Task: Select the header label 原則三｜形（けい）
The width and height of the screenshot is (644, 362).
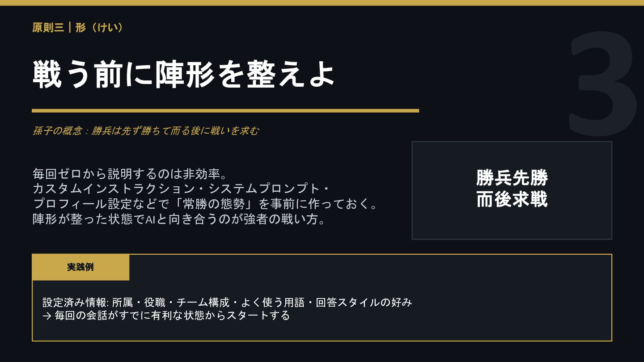Action: click(77, 28)
